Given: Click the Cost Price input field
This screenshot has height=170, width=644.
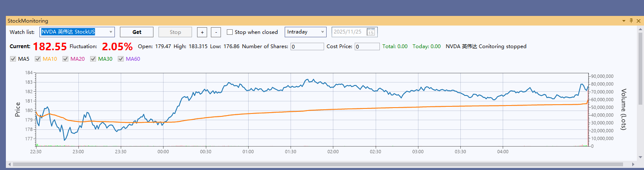Looking at the screenshot, I should pyautogui.click(x=367, y=46).
